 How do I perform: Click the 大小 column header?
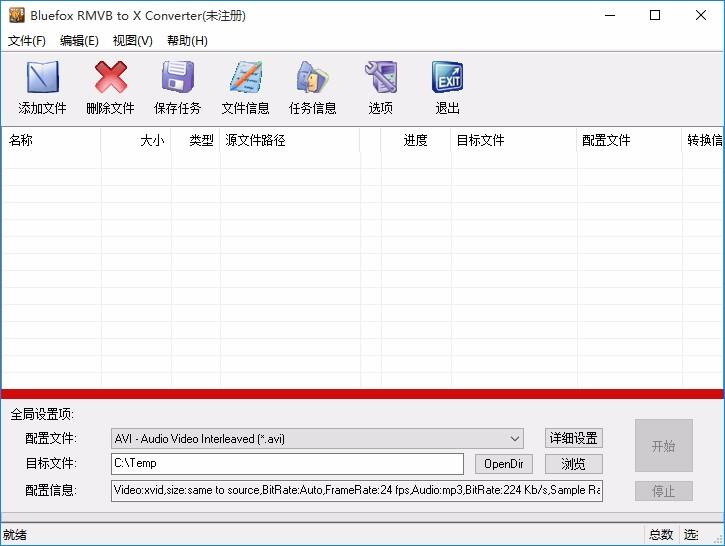coord(136,140)
